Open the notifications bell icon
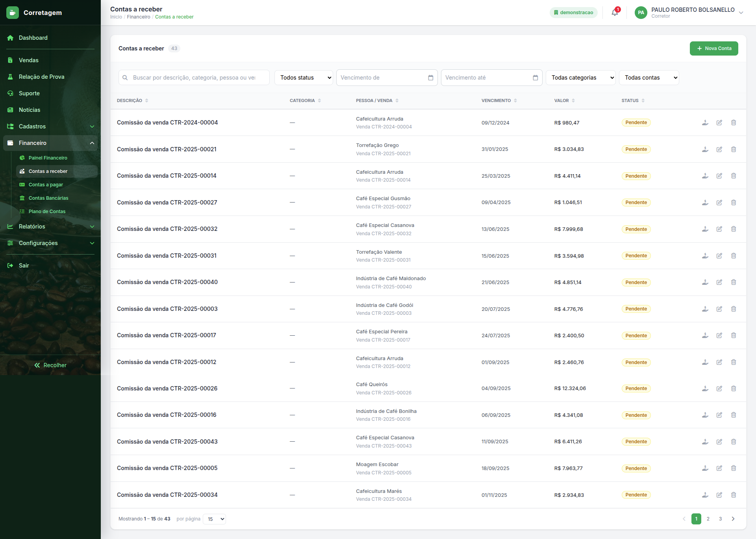 click(615, 13)
